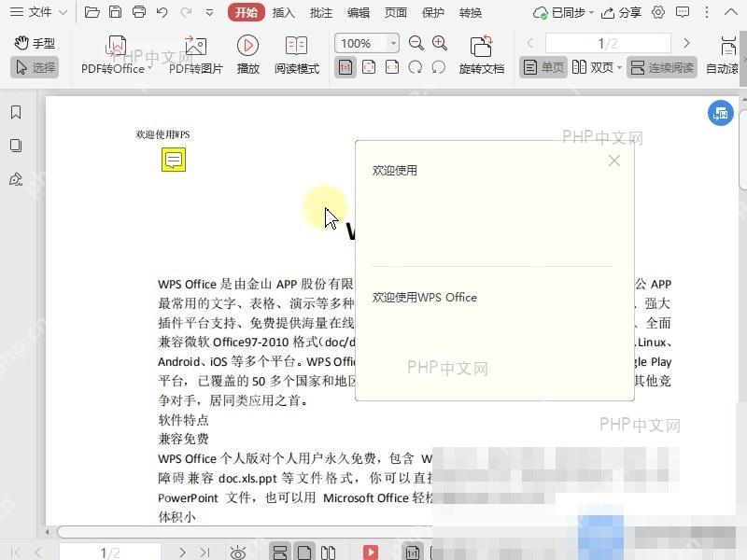Close the note popup

click(x=614, y=161)
